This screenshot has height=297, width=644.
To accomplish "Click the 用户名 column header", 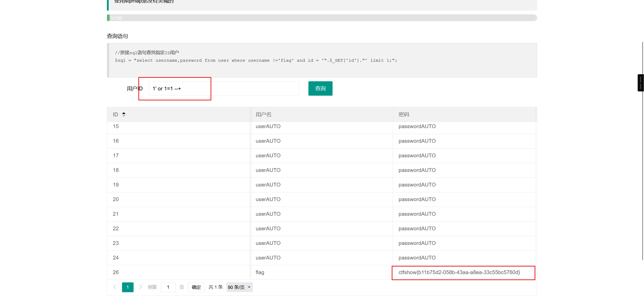I will [263, 115].
